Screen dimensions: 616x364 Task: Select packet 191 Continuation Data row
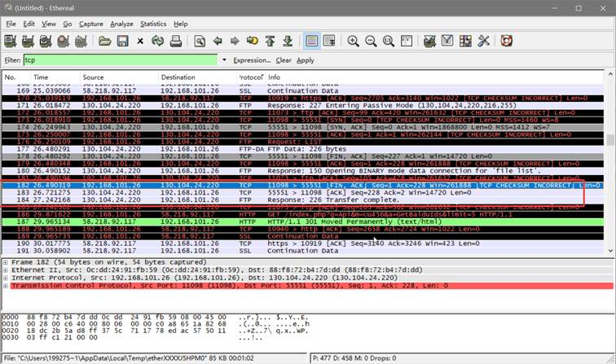303,251
